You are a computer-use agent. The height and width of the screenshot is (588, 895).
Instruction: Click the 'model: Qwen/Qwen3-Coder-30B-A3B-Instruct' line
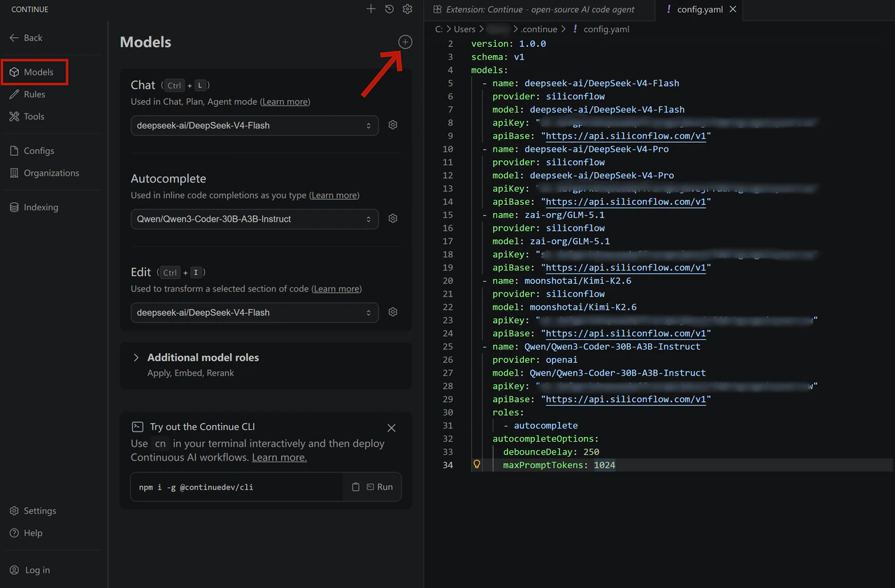point(599,373)
